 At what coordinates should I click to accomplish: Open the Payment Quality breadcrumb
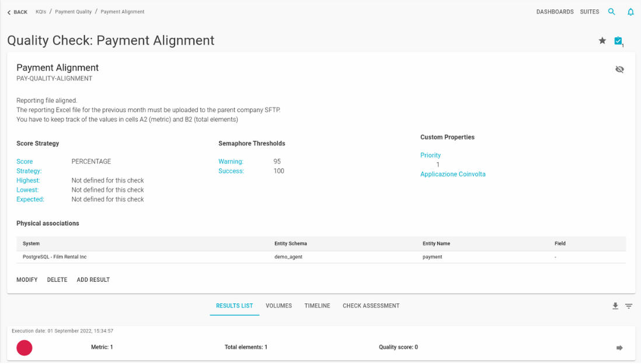[x=73, y=12]
